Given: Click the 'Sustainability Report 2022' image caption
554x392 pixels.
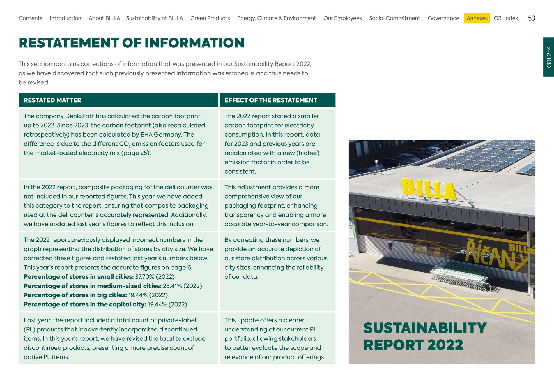Looking at the screenshot, I should [425, 336].
